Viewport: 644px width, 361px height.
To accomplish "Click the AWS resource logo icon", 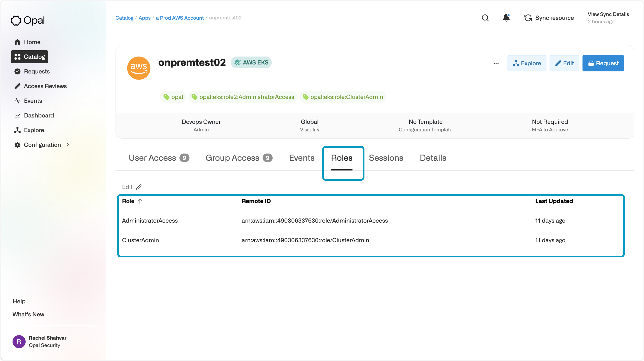I will pyautogui.click(x=139, y=68).
